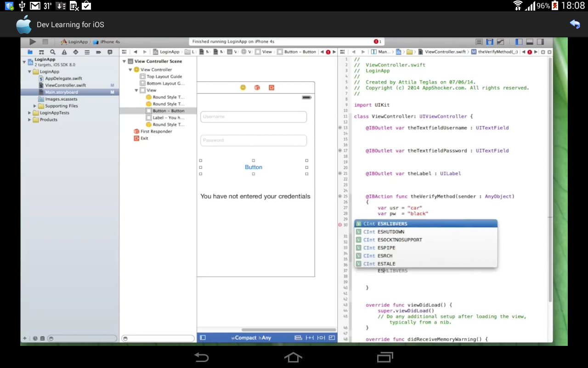Open the Find navigator magnifier icon
Screen dimensions: 588x368
pyautogui.click(x=53, y=52)
